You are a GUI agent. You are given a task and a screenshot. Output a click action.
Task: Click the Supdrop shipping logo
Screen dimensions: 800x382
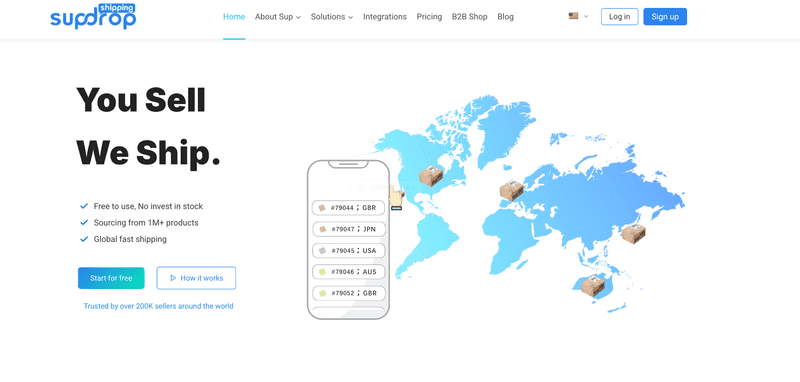pyautogui.click(x=93, y=16)
